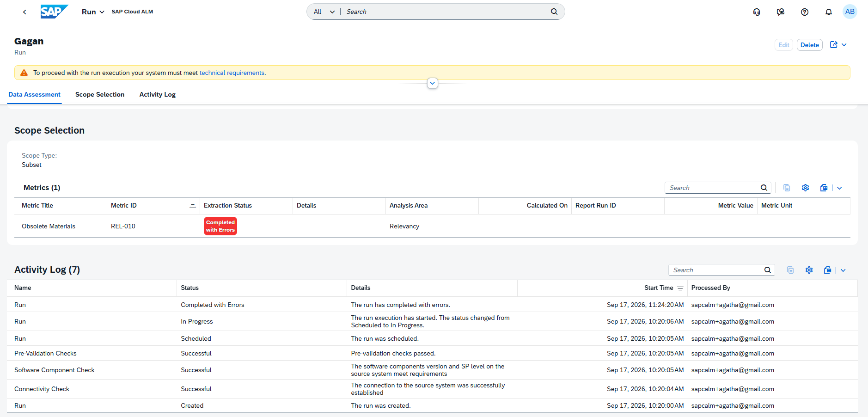Open the help question mark icon
This screenshot has height=417, width=868.
tap(805, 12)
